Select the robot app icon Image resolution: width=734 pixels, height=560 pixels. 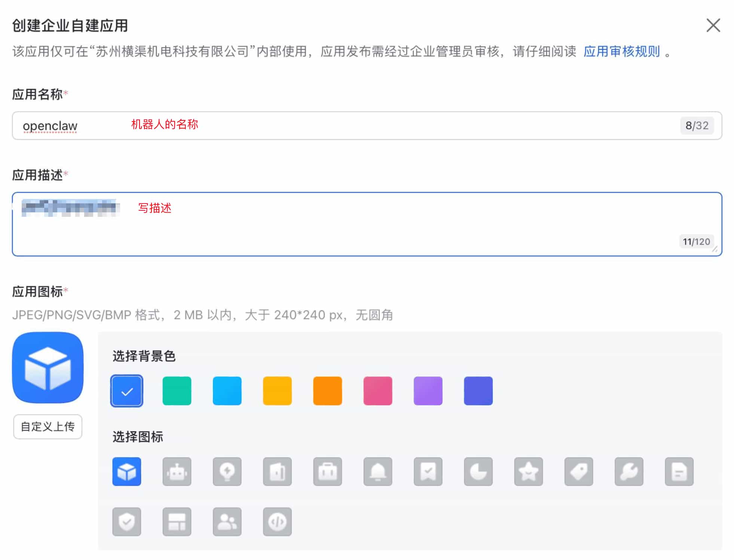[177, 471]
